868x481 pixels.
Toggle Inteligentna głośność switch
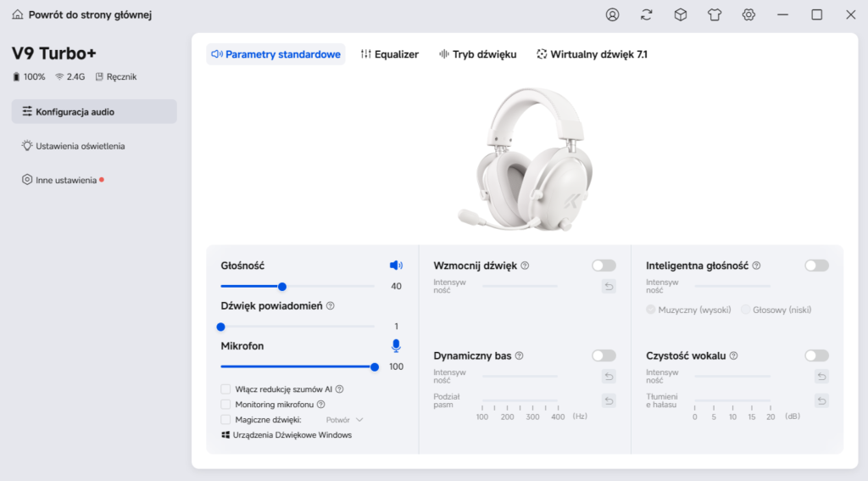point(816,266)
